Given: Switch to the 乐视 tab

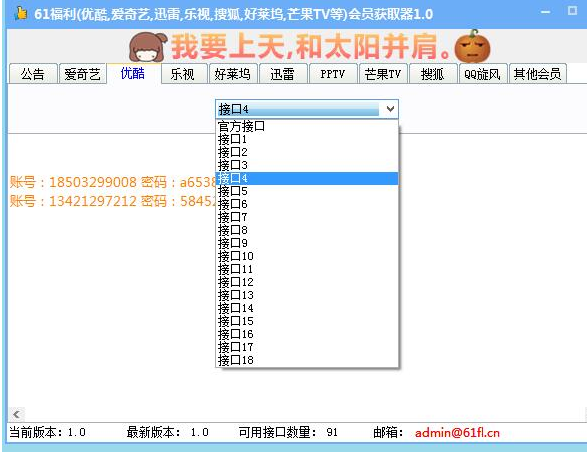Looking at the screenshot, I should (x=183, y=74).
